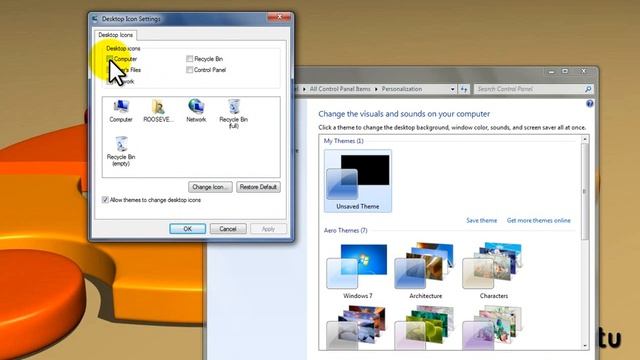
Task: Click the Aero Themes (7) heading
Action: 345,231
